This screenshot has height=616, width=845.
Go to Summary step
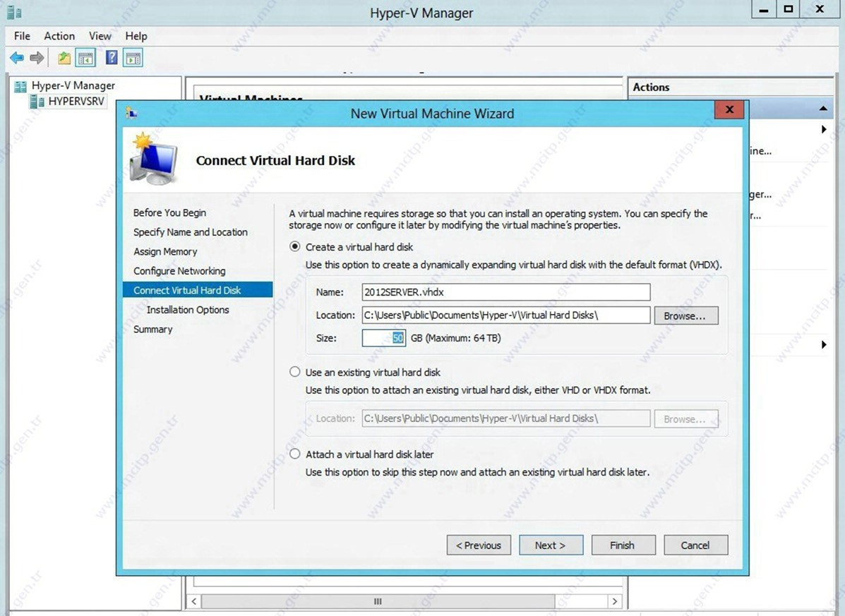(153, 329)
